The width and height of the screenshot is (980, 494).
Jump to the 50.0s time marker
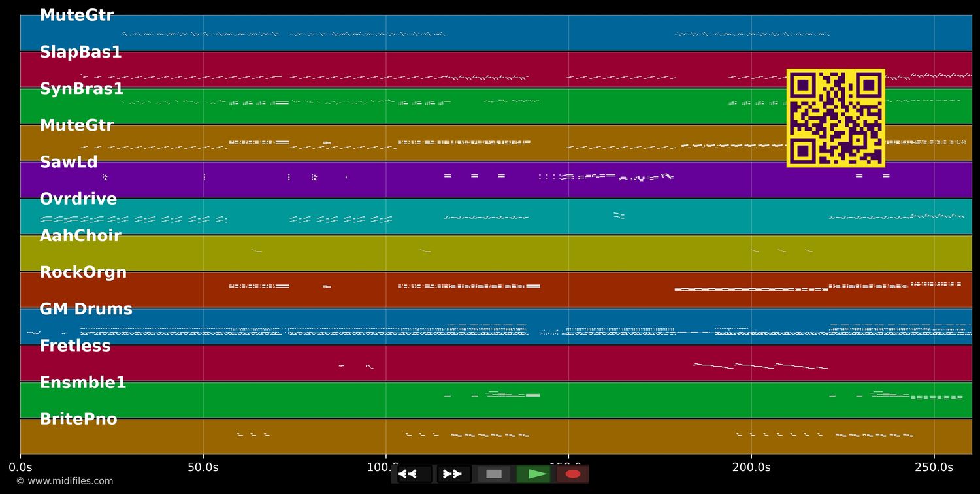pos(203,467)
